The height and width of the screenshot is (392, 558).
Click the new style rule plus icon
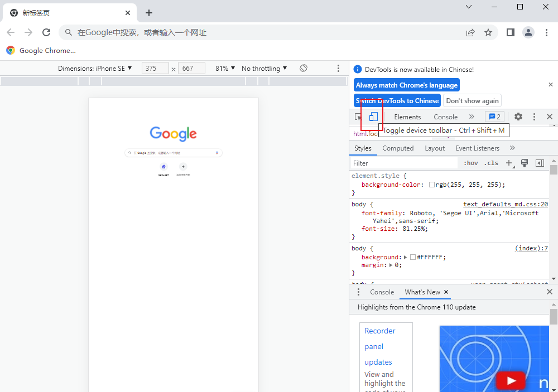(x=509, y=163)
